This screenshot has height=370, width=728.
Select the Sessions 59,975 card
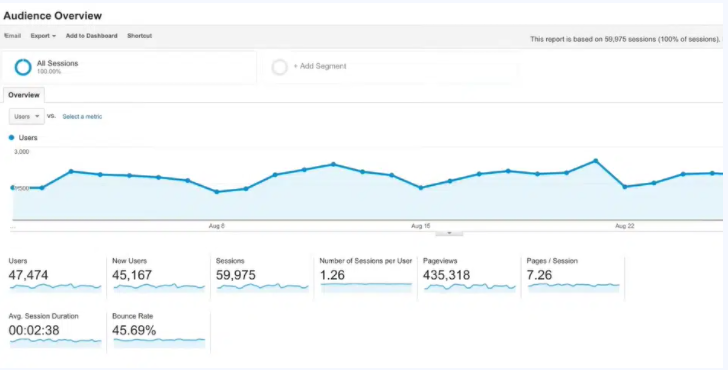262,277
